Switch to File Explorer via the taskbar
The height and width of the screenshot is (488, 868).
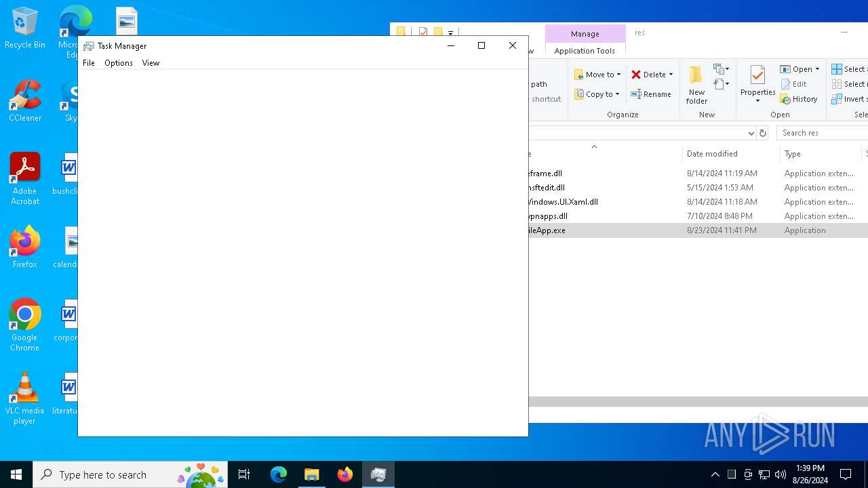[312, 474]
